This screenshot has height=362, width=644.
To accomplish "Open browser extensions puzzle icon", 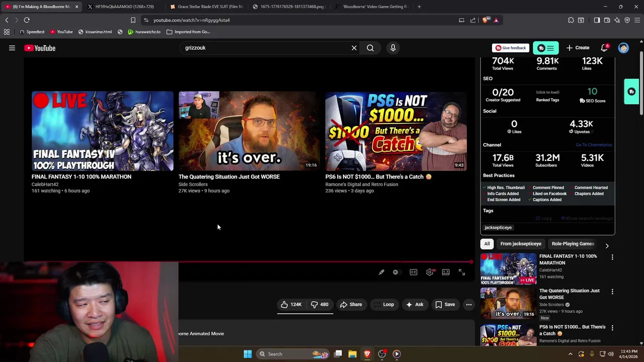I will (571, 20).
